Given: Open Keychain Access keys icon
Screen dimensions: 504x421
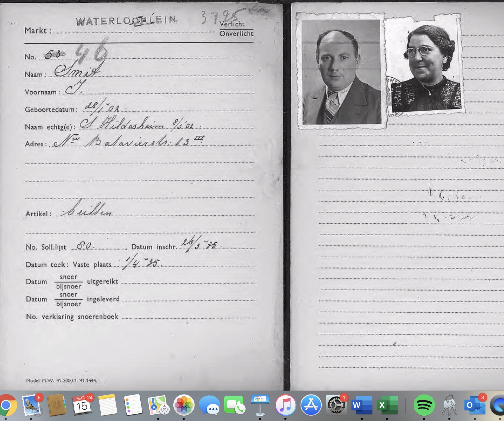Looking at the screenshot, I should click(449, 405).
